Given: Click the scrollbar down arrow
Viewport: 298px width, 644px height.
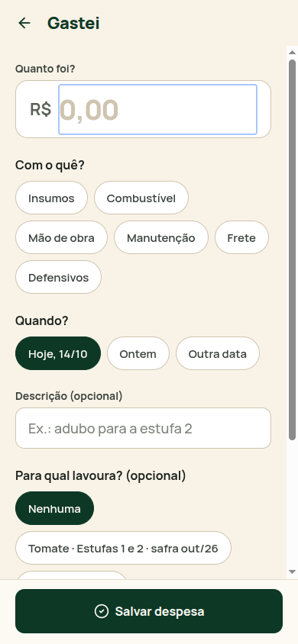Looking at the screenshot, I should point(292,572).
